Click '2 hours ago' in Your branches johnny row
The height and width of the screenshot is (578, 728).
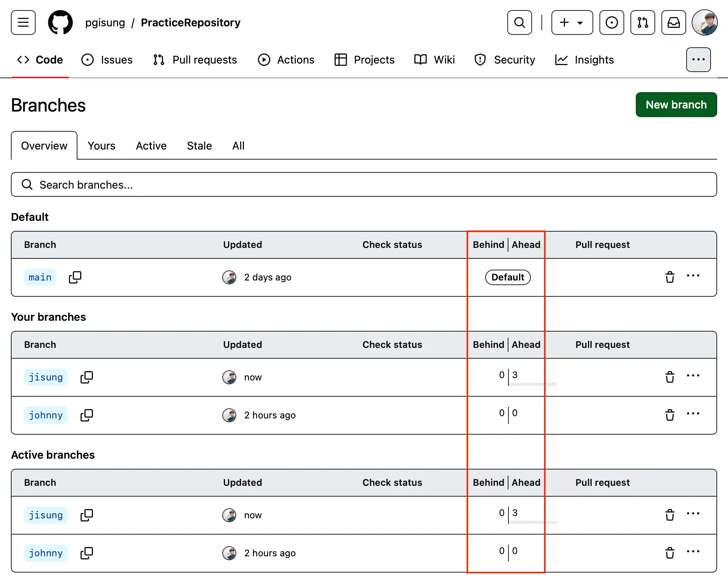click(x=270, y=415)
